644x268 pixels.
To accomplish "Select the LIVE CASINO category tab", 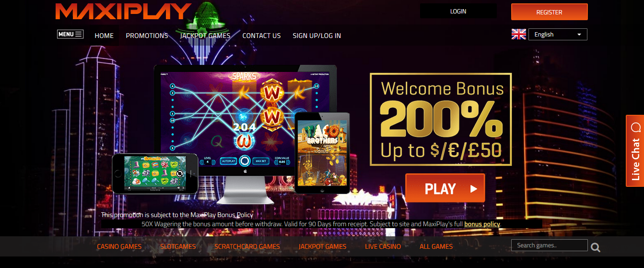I will [383, 246].
